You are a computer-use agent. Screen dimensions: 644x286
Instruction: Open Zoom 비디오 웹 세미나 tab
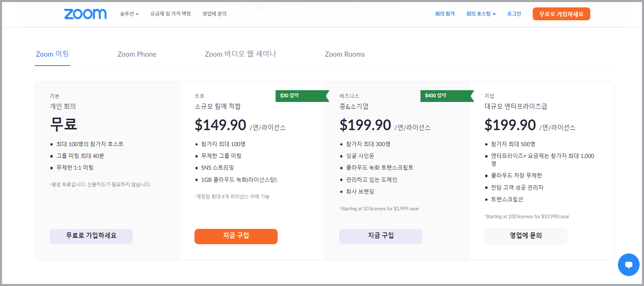point(240,54)
